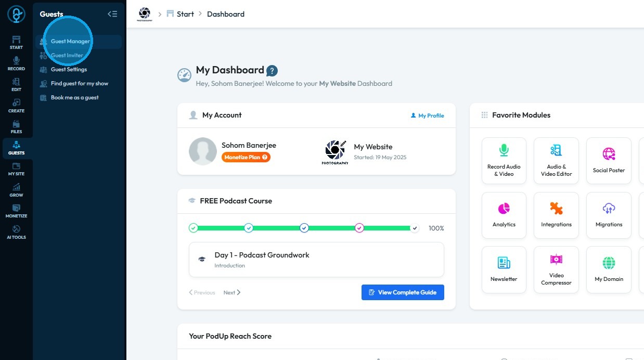Click the 100% progress label
Screen dimensions: 644x360
click(x=436, y=228)
